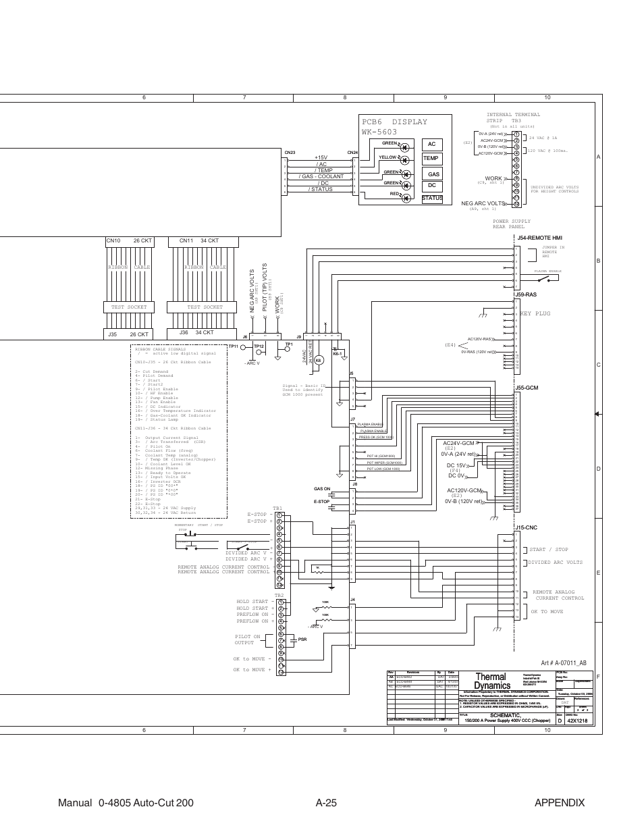Select the TEMP indicator box
Viewport: 644px width, 834px height.
coord(431,159)
